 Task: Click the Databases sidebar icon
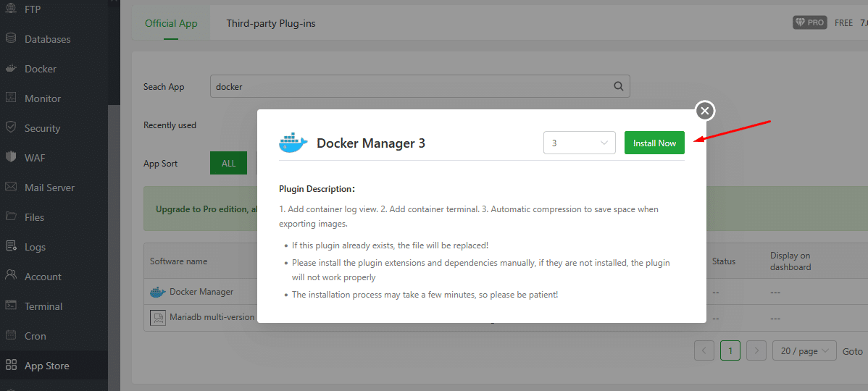[x=11, y=38]
